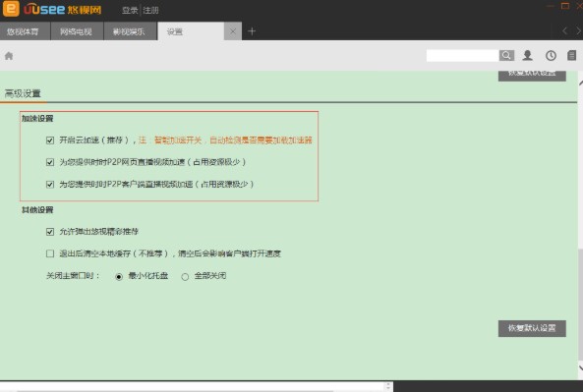Click 注册 link in title bar
Viewport: 583px width, 392px height.
coord(150,11)
